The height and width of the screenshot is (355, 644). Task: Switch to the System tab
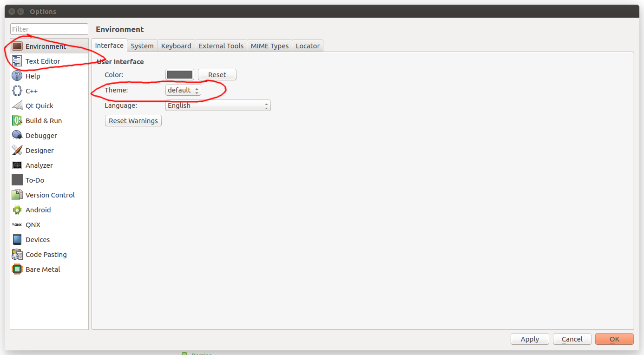pos(142,46)
